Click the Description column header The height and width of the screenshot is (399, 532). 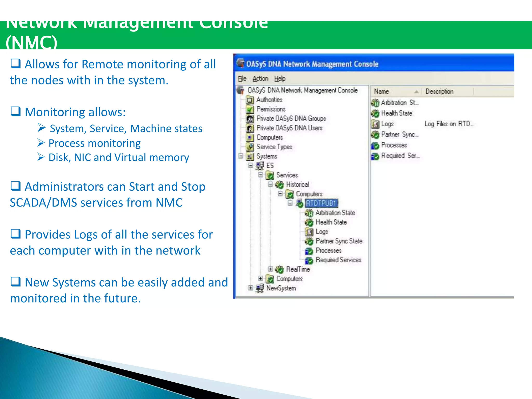(x=440, y=91)
